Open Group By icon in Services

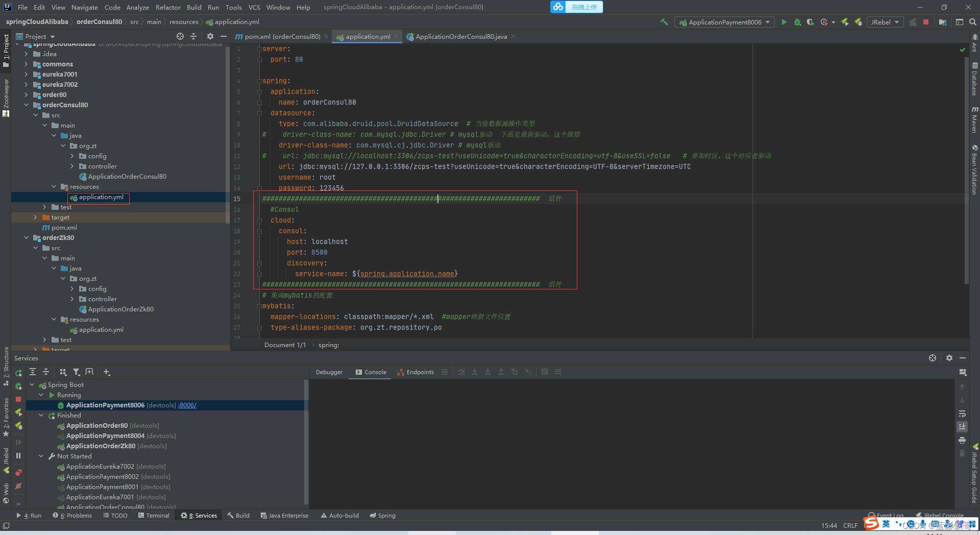pyautogui.click(x=63, y=372)
